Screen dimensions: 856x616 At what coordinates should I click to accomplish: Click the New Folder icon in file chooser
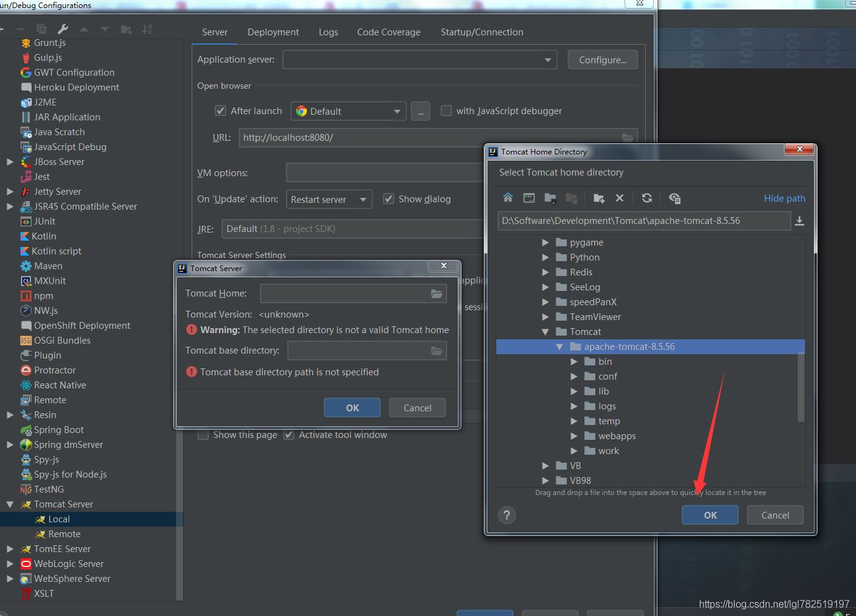tap(599, 198)
